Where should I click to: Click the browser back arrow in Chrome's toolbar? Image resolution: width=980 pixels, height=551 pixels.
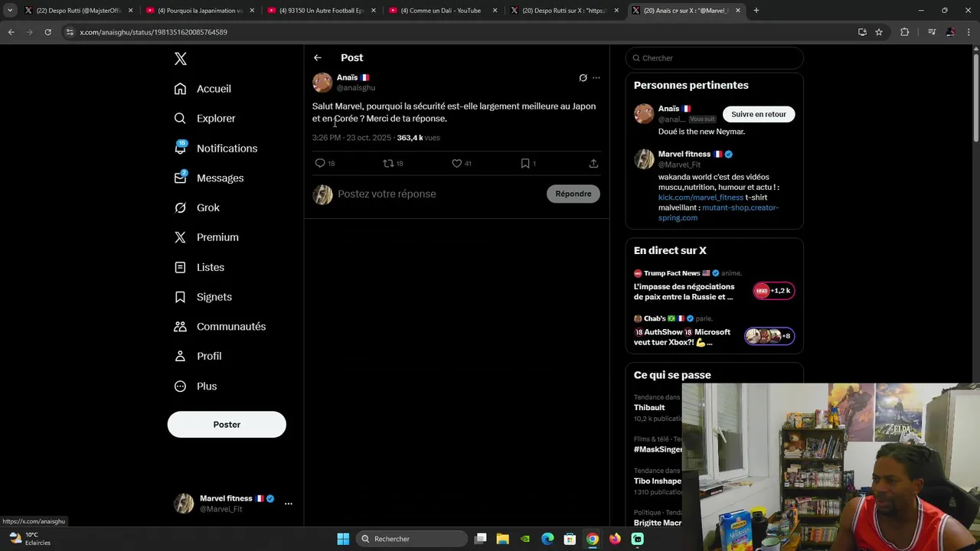coord(11,32)
